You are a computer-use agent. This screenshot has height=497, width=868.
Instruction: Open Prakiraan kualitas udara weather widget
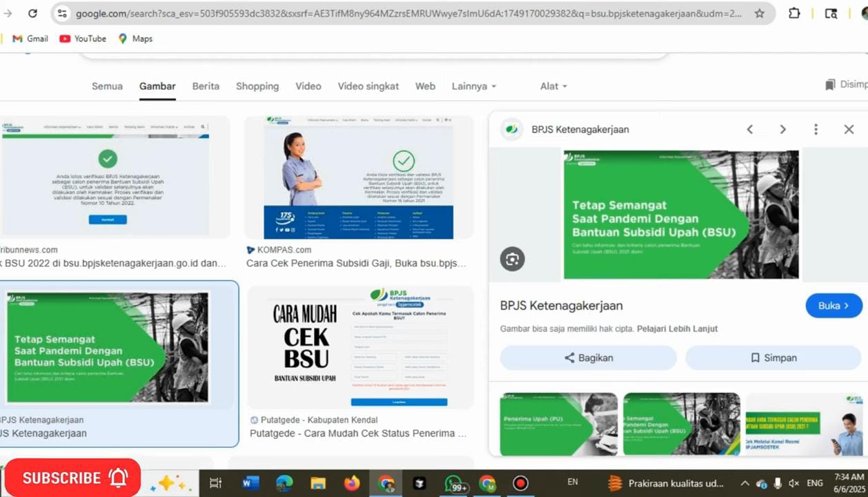[x=667, y=483]
